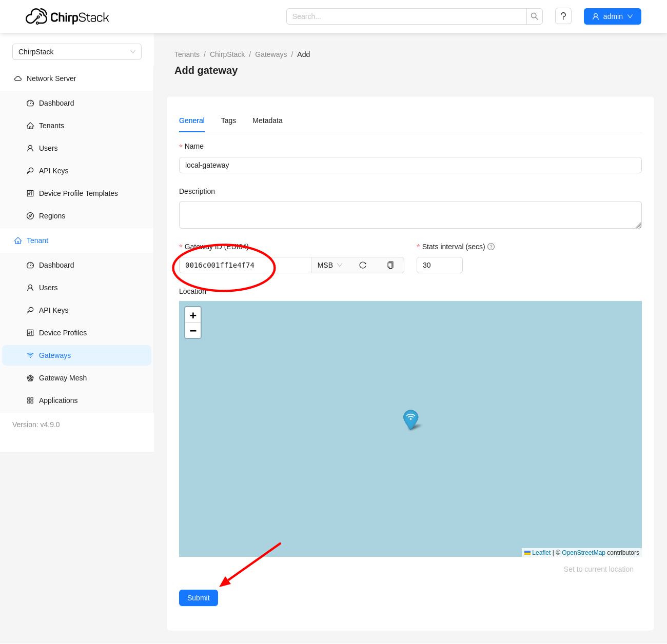Click the search magnifier icon

534,16
